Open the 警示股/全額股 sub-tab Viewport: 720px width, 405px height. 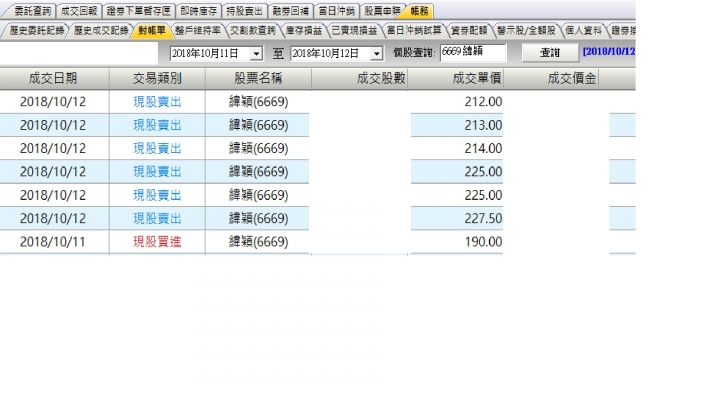click(x=526, y=31)
